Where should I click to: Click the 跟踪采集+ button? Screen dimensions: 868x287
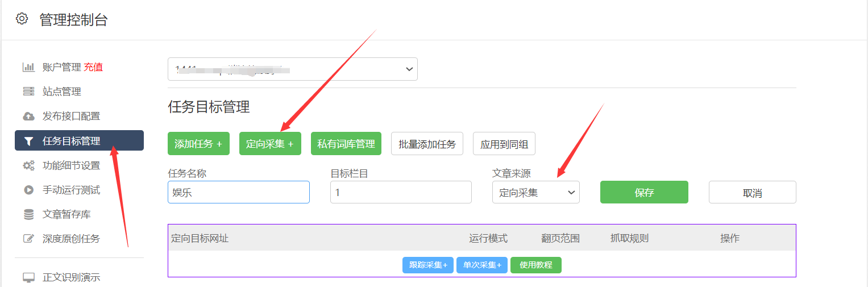(427, 265)
